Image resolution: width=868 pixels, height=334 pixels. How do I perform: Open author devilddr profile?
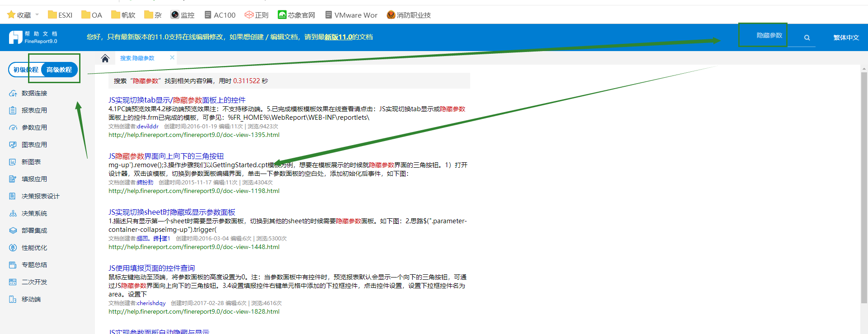[x=148, y=127]
